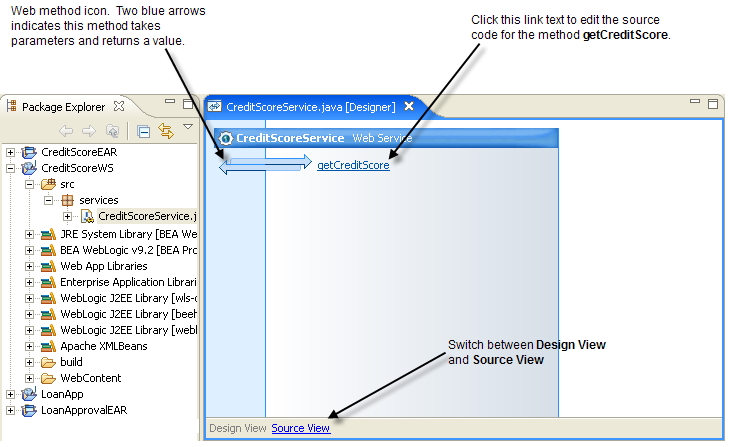Click the WebContent folder icon

tap(48, 378)
